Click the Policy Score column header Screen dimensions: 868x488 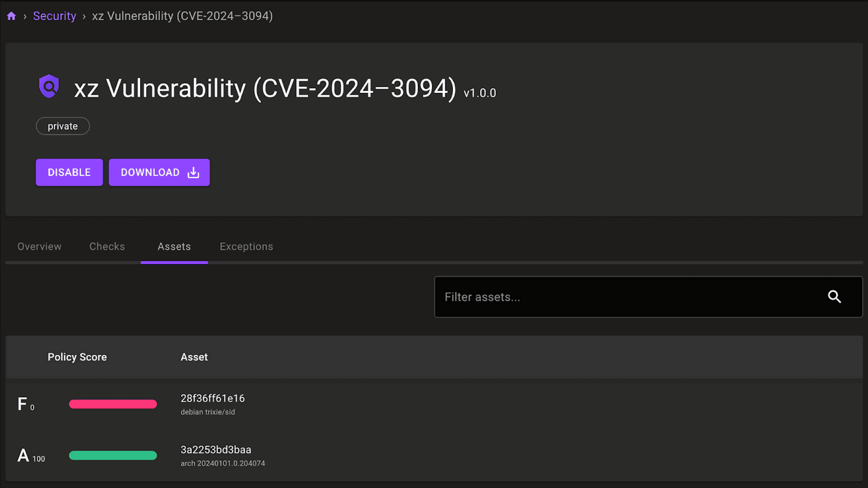pyautogui.click(x=77, y=356)
